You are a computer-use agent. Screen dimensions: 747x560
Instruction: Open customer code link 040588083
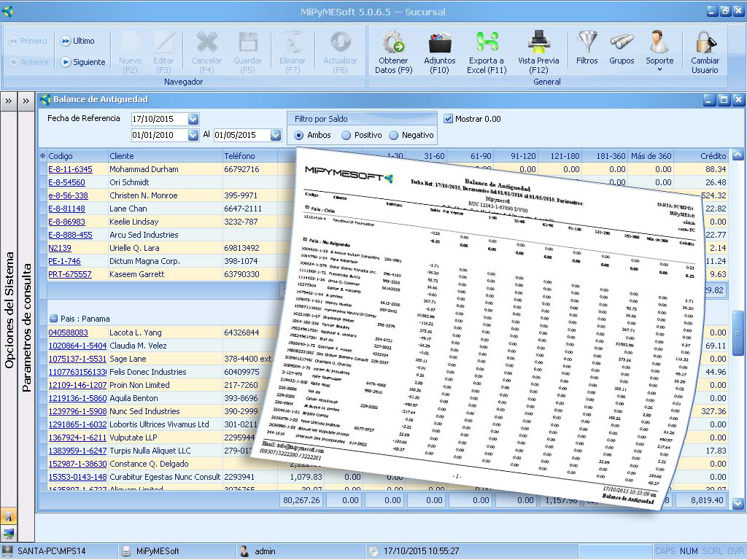pyautogui.click(x=68, y=332)
